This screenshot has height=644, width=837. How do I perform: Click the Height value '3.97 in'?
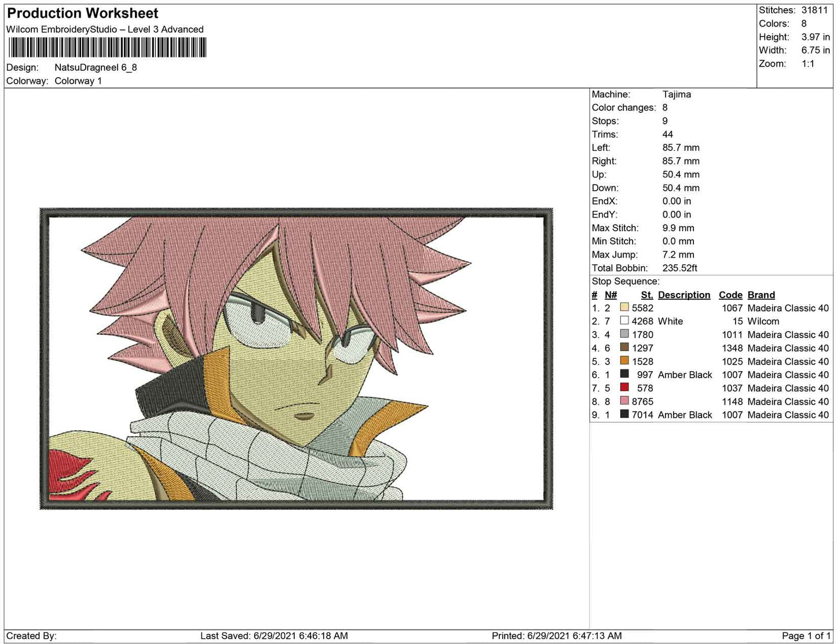(816, 37)
